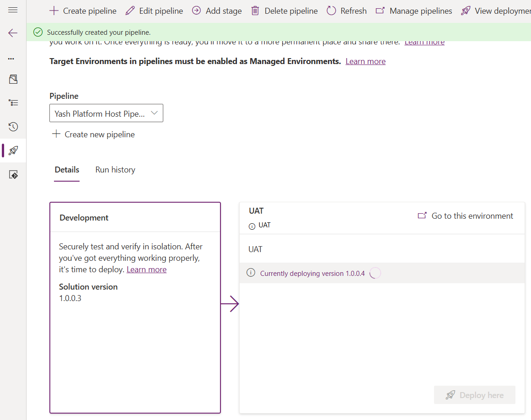Open the History icon in sidebar
531x420 pixels.
(x=13, y=127)
